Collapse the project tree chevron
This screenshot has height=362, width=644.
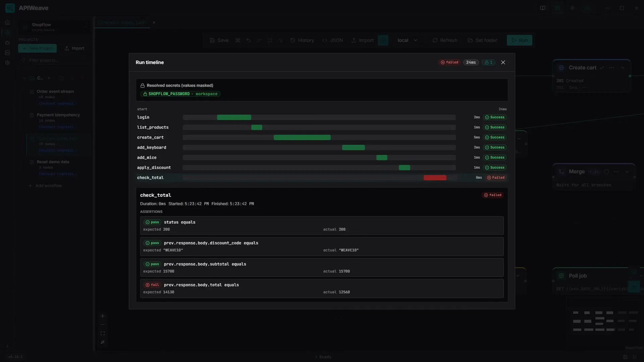pos(24,78)
